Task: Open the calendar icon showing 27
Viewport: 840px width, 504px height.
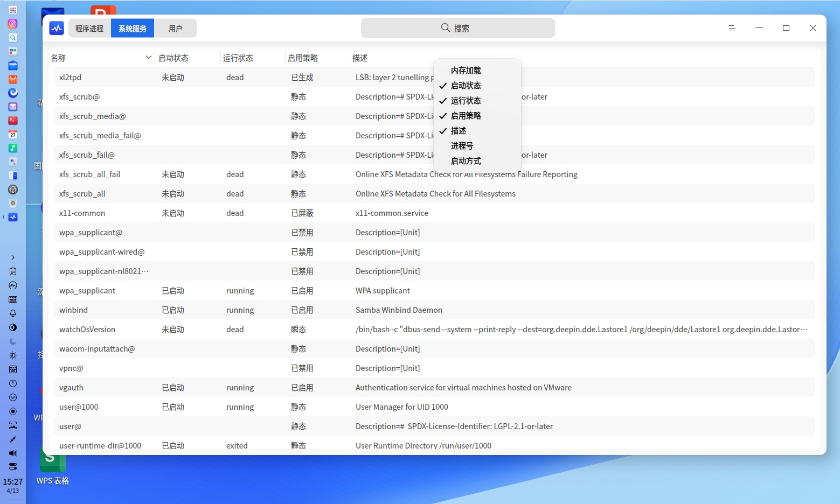Action: point(13,134)
